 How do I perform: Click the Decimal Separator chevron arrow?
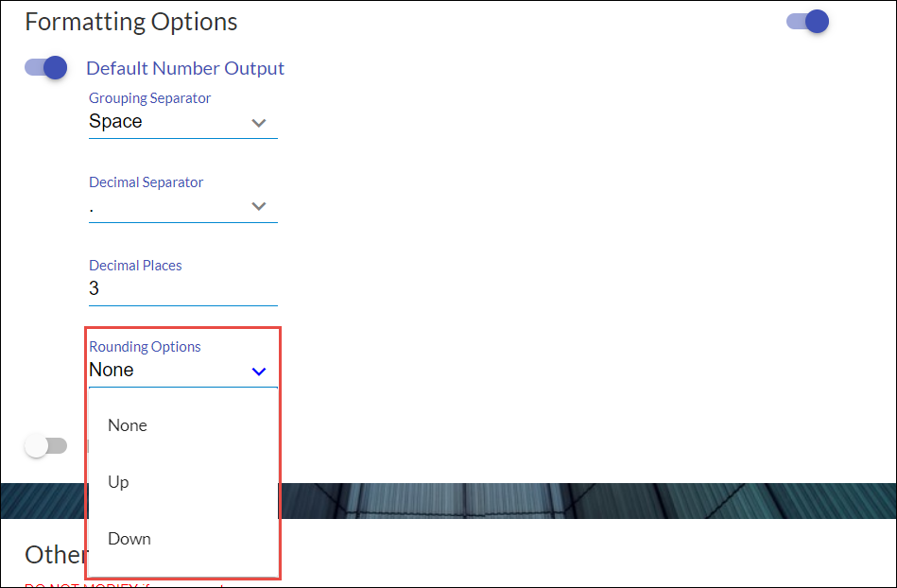click(259, 207)
